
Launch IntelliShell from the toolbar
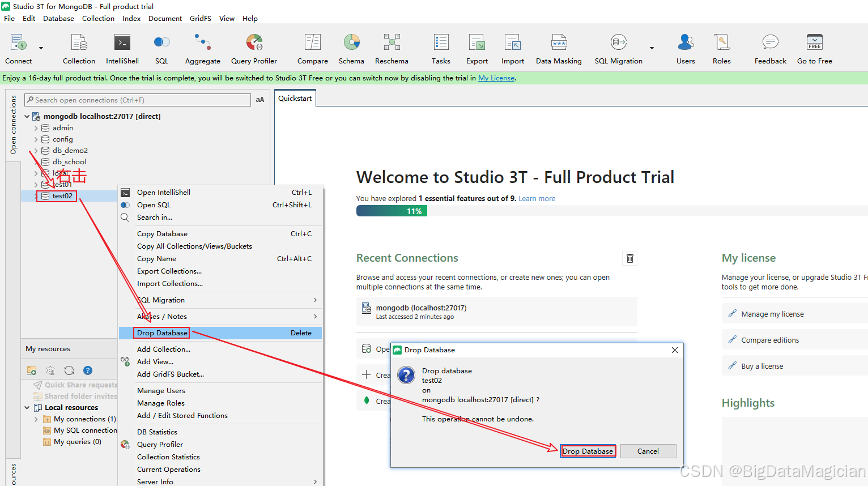pos(122,42)
